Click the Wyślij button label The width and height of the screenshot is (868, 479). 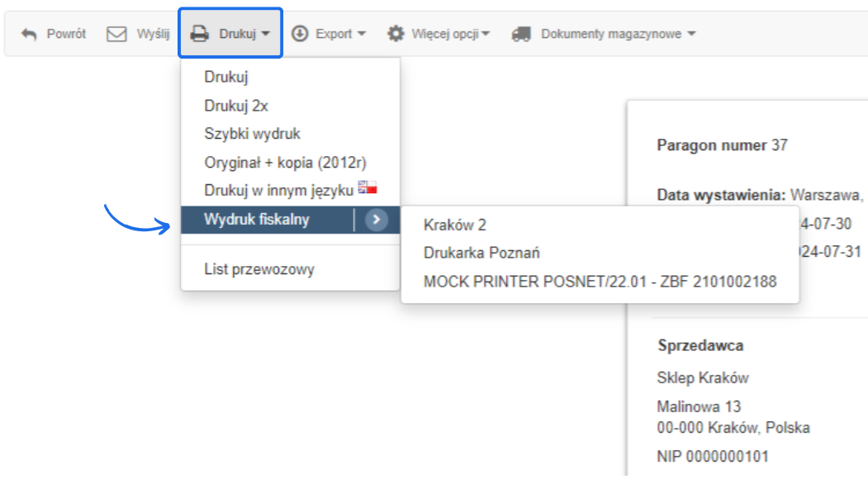(x=154, y=35)
